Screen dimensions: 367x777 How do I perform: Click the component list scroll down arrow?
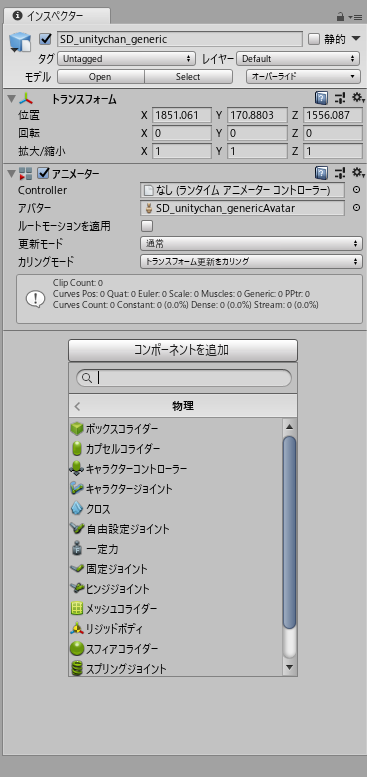[290, 667]
